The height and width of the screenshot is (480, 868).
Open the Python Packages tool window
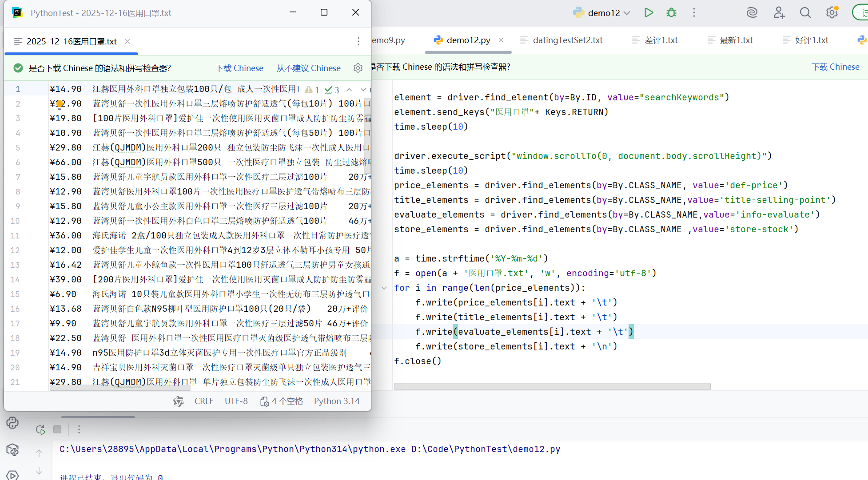point(12,450)
